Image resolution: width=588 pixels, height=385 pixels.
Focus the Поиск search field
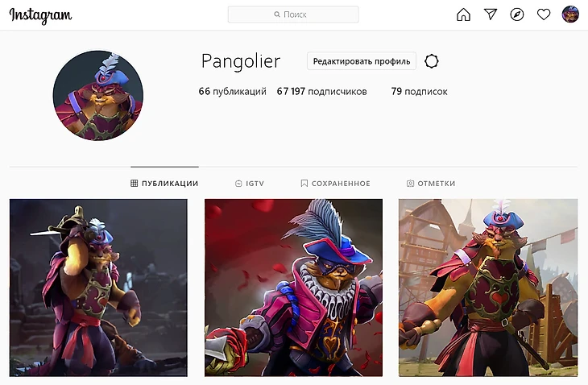tap(293, 14)
